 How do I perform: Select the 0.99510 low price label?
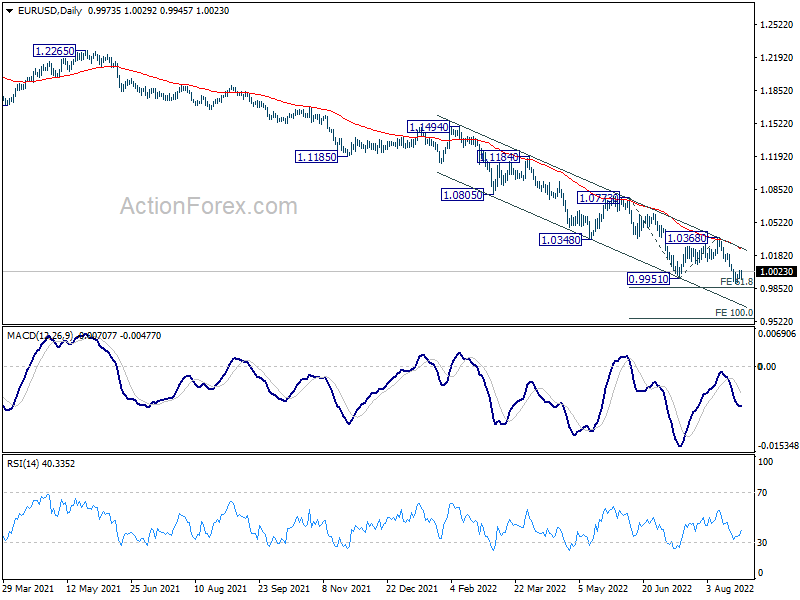coord(648,278)
